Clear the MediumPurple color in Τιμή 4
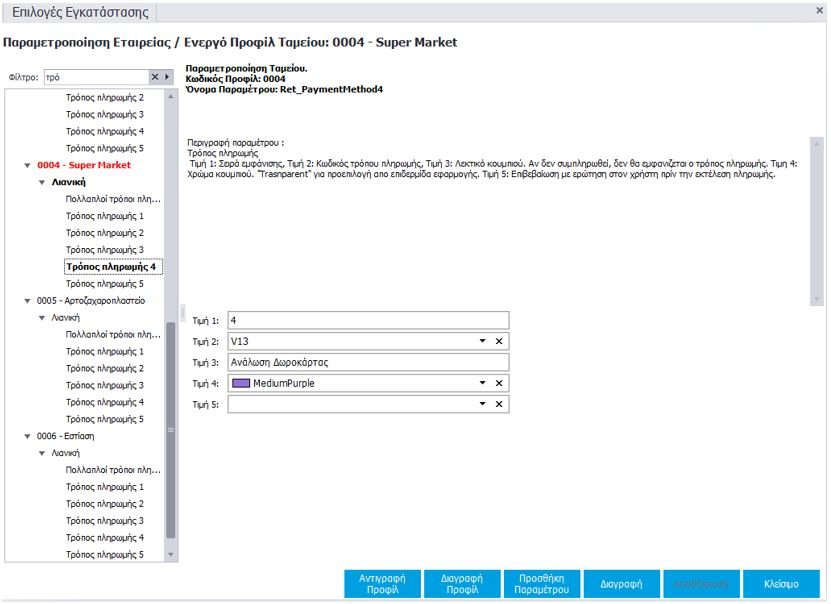This screenshot has width=831, height=604. (x=498, y=383)
